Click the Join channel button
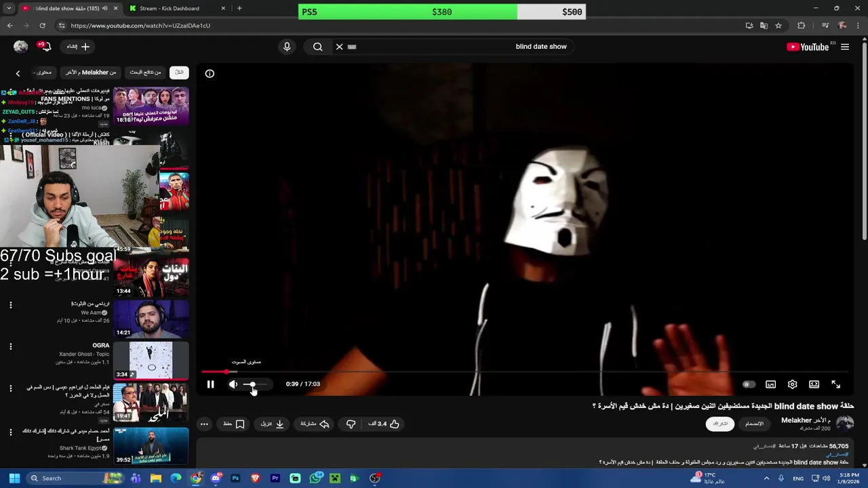This screenshot has width=868, height=488. (754, 424)
